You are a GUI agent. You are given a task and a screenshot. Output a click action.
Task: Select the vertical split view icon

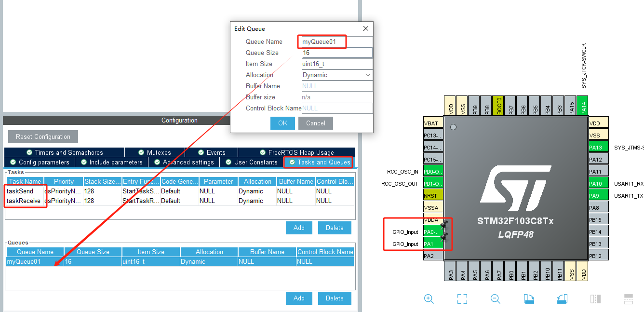point(595,299)
